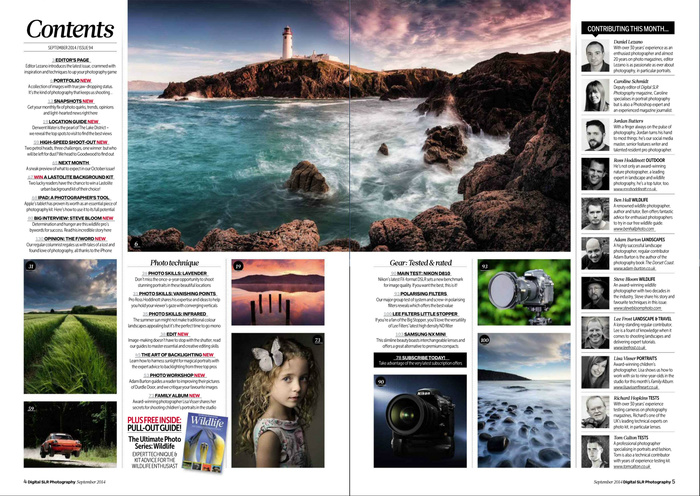
Task: Open the EDITOR'S PAGE entry
Action: coord(71,60)
